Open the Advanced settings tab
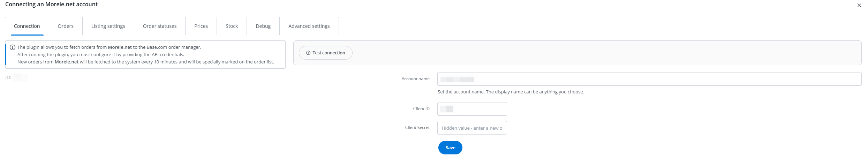Image resolution: width=868 pixels, height=168 pixels. click(x=309, y=26)
